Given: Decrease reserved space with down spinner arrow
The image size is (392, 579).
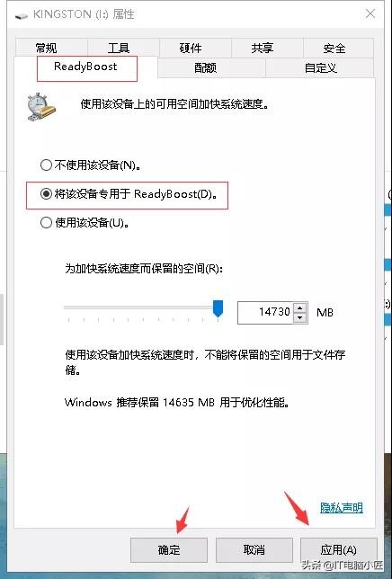Looking at the screenshot, I should point(300,317).
